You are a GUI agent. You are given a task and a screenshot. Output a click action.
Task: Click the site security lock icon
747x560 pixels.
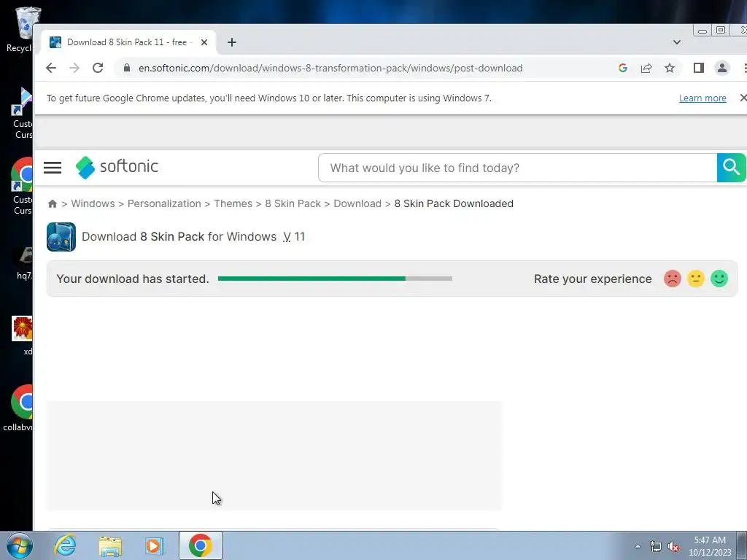point(127,68)
